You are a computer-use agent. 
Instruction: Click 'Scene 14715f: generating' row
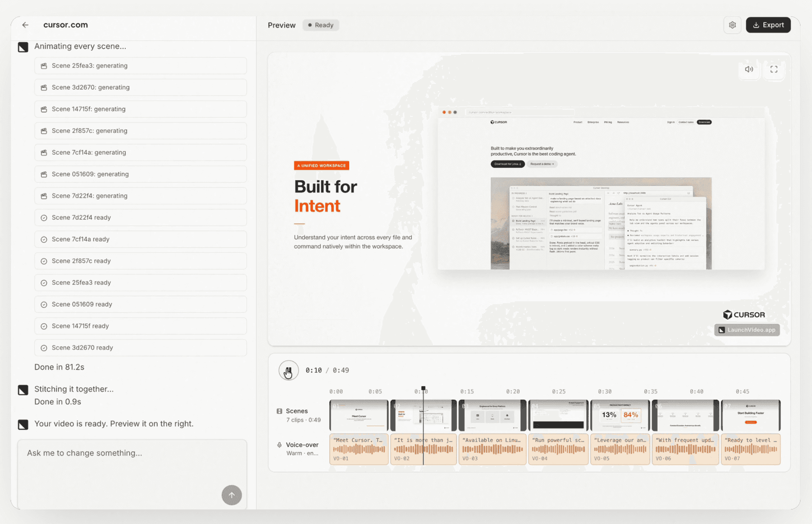pyautogui.click(x=140, y=109)
